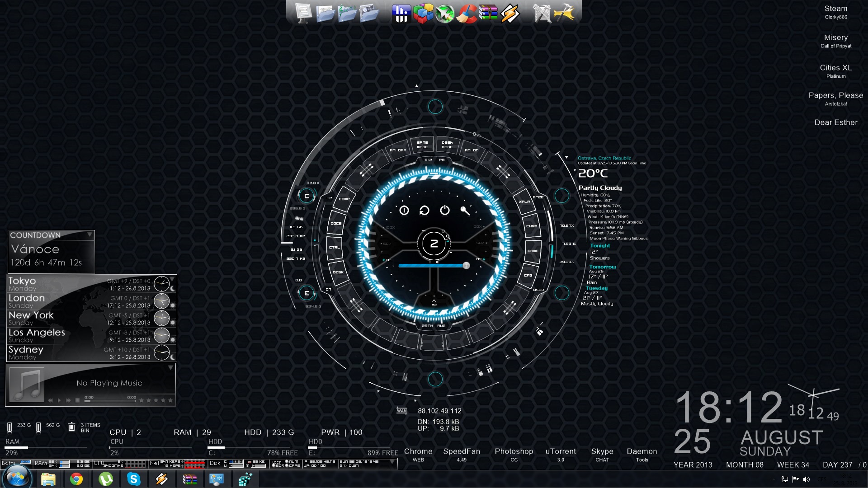Viewport: 868px width, 488px height.
Task: Open the recycle bin icon widget
Action: (x=71, y=427)
